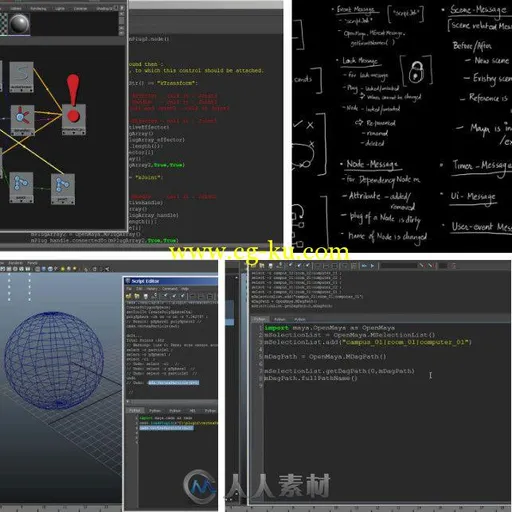The width and height of the screenshot is (512, 512).
Task: Click the single-arrow Execute icon in bottom-right editor
Action: coord(372,266)
